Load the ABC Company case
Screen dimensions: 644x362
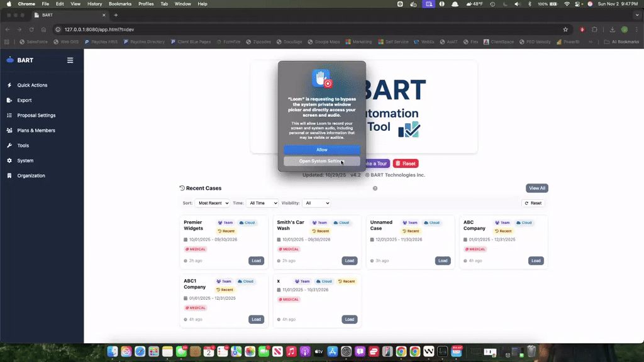[536, 261]
